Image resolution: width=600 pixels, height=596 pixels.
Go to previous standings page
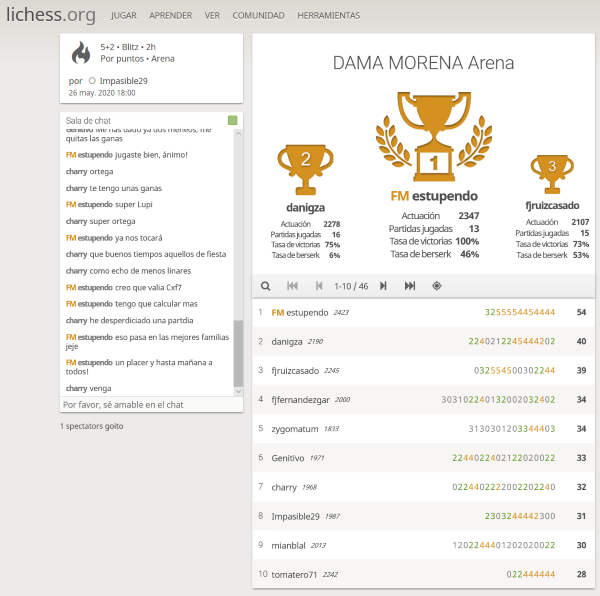click(x=319, y=286)
